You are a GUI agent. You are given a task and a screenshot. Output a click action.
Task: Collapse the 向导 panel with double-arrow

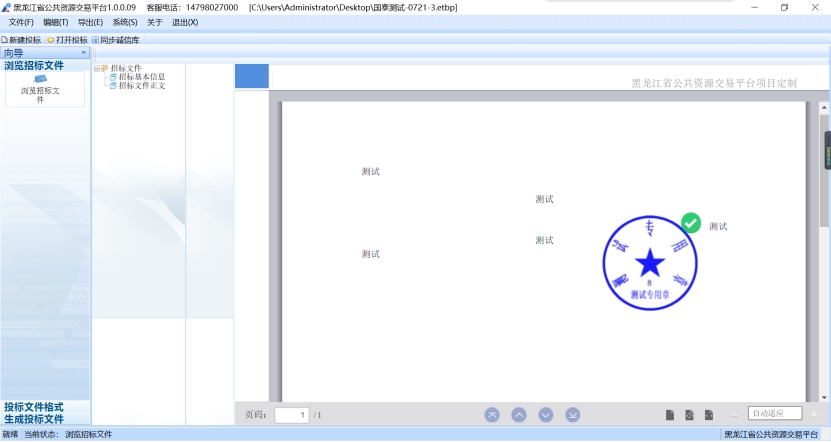83,52
